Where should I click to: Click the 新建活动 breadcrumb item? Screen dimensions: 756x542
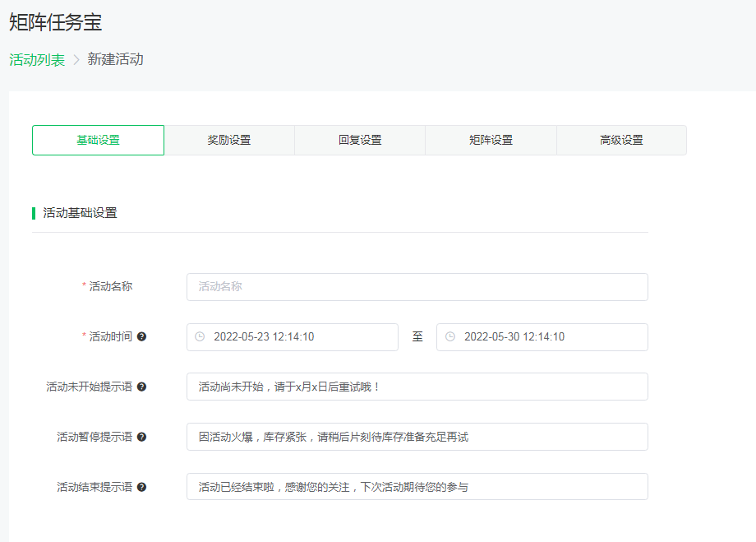pyautogui.click(x=117, y=59)
